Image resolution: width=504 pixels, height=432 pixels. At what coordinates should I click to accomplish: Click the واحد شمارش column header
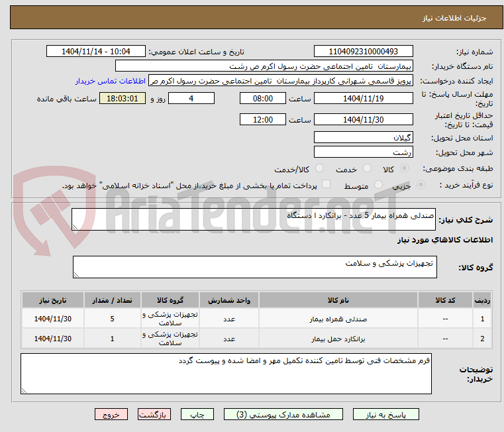tap(229, 300)
